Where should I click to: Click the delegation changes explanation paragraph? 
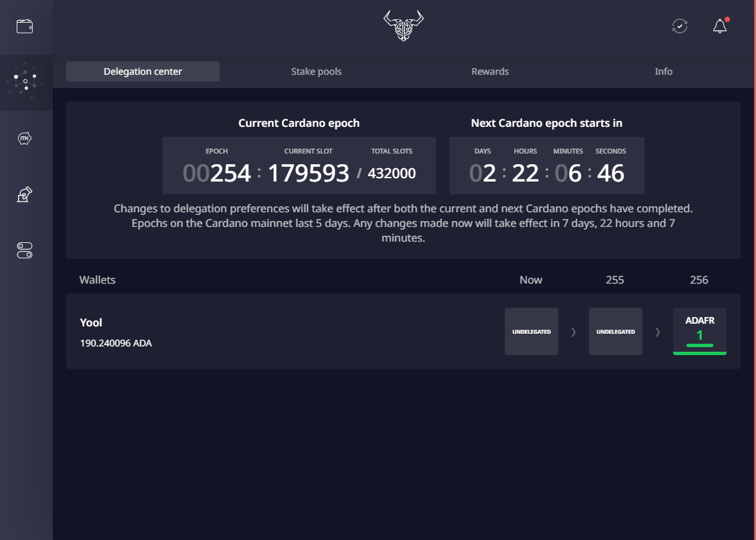(x=403, y=223)
